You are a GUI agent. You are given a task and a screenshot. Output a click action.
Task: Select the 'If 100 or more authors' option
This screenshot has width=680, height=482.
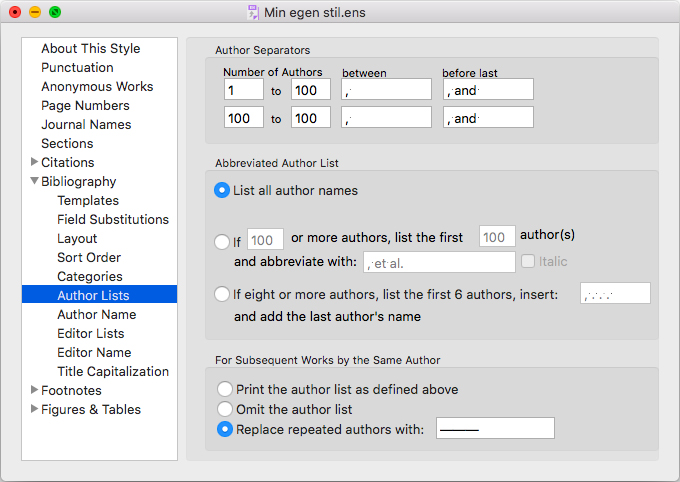222,242
